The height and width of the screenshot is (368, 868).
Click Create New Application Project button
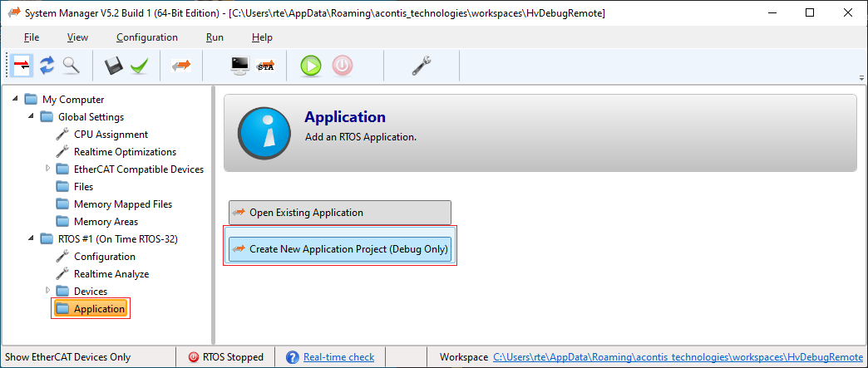pos(340,249)
